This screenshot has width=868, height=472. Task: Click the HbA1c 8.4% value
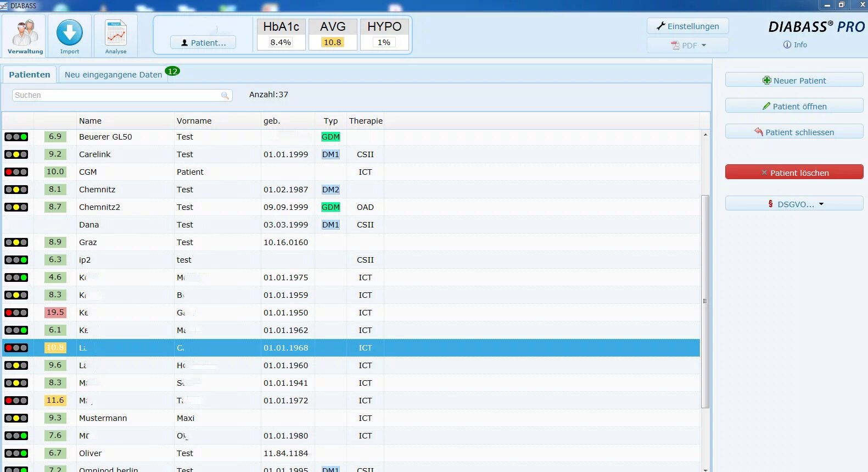pos(281,42)
